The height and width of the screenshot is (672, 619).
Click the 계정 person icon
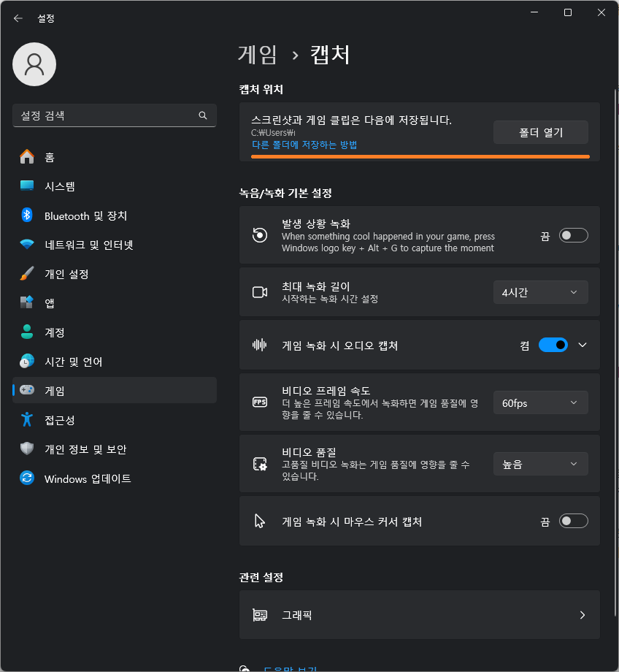27,332
